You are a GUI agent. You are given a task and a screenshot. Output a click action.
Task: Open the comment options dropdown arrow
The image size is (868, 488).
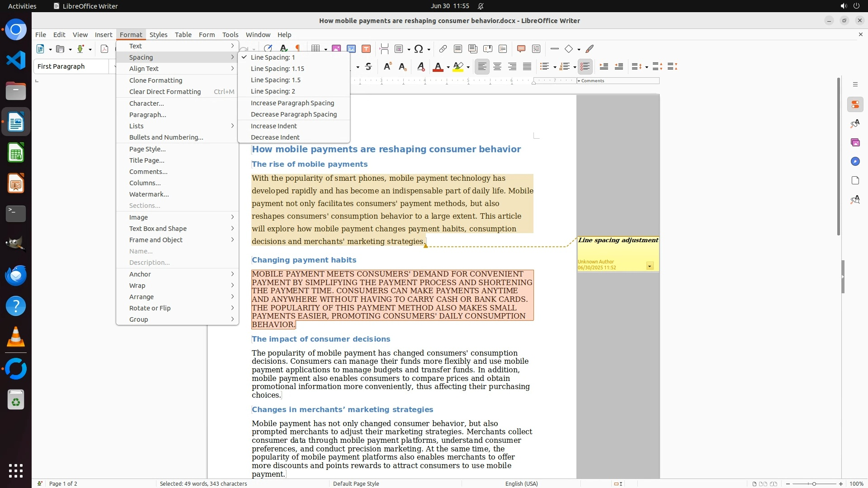650,266
